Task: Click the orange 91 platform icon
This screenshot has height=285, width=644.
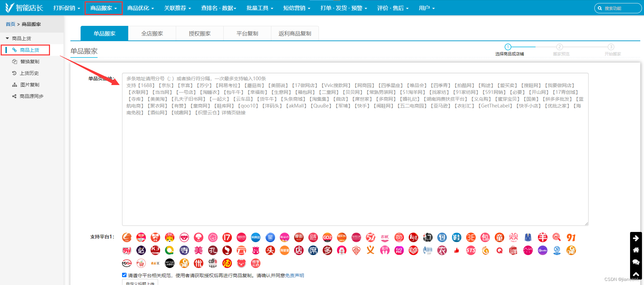Action: point(571,237)
